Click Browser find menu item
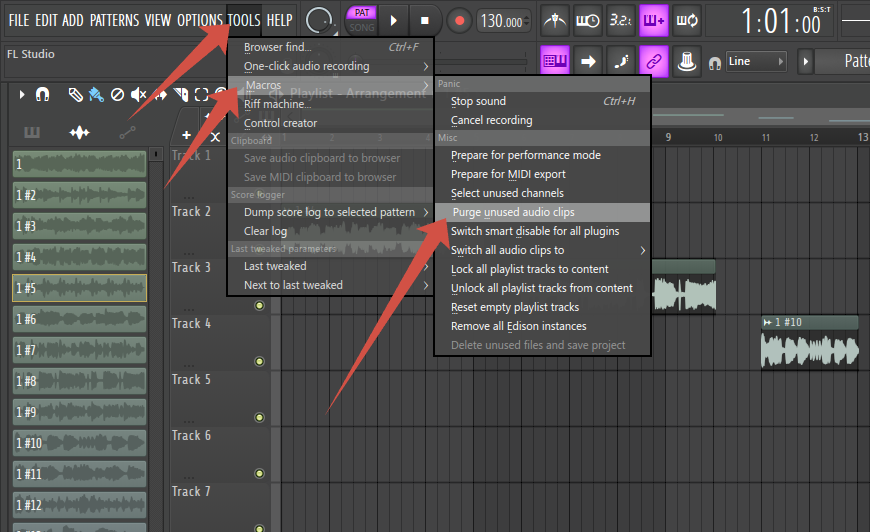This screenshot has width=870, height=532. point(331,47)
